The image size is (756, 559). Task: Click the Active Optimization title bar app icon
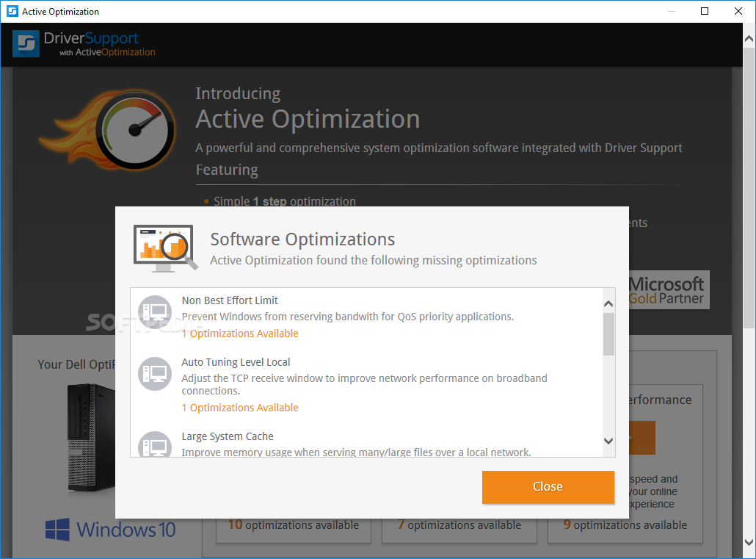coord(12,11)
